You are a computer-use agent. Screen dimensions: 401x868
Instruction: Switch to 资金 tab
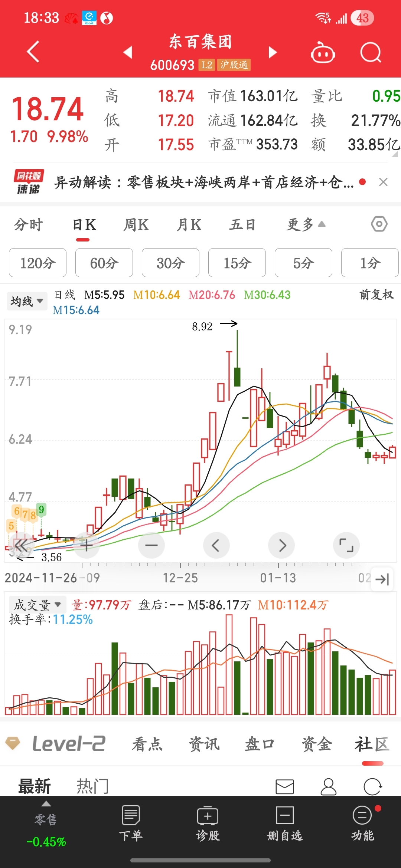pos(316,744)
